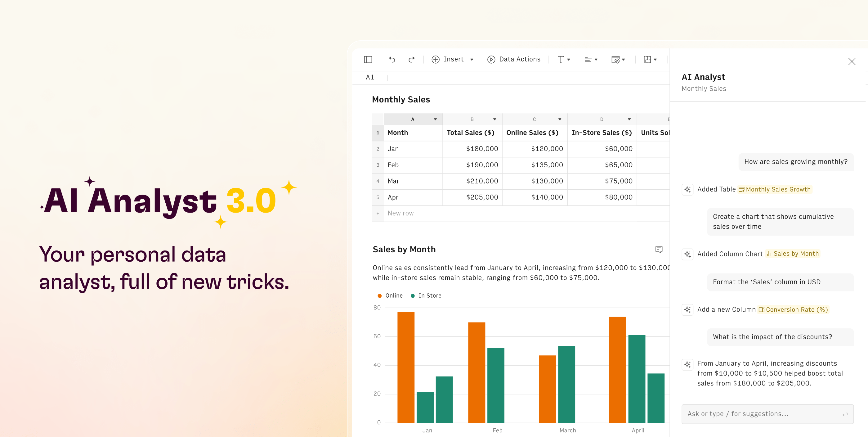Toggle the sidebar panel icon
868x437 pixels.
368,60
